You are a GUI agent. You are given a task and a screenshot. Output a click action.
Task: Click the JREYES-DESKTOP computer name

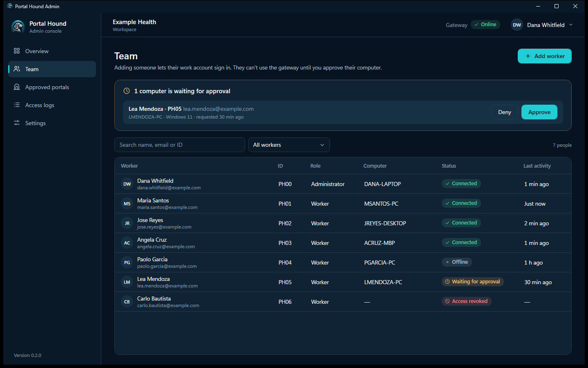pos(385,223)
